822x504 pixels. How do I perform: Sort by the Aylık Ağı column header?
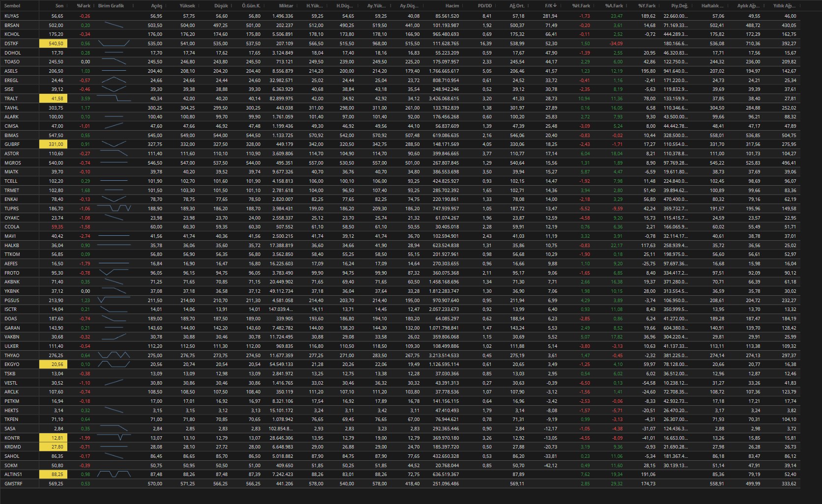tap(748, 6)
